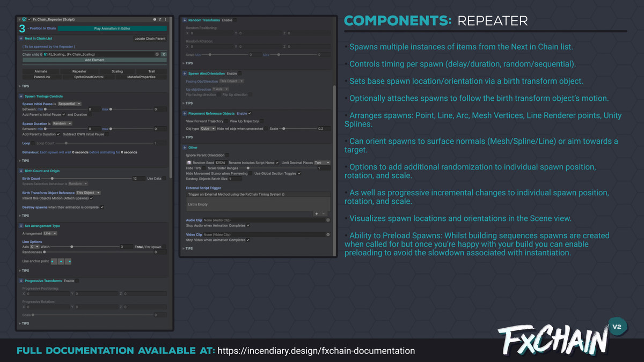Click the Trail chain type button
644x362 pixels.
click(152, 71)
